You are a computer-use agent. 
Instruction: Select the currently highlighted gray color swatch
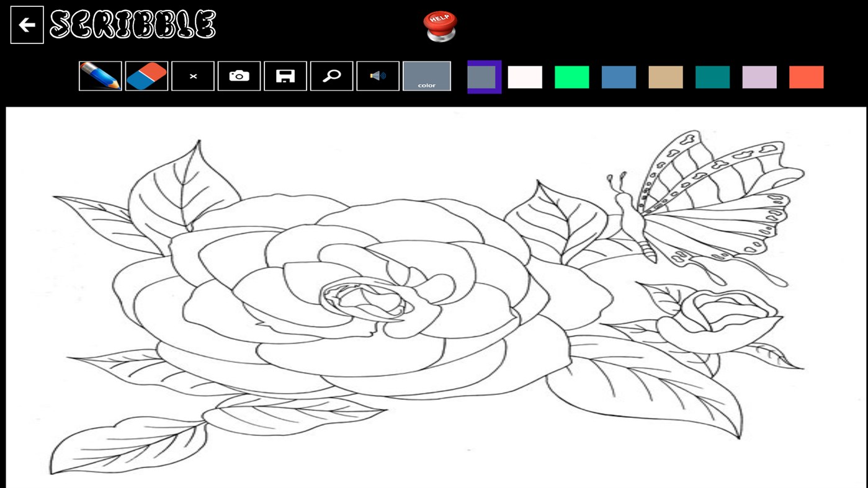click(x=484, y=76)
